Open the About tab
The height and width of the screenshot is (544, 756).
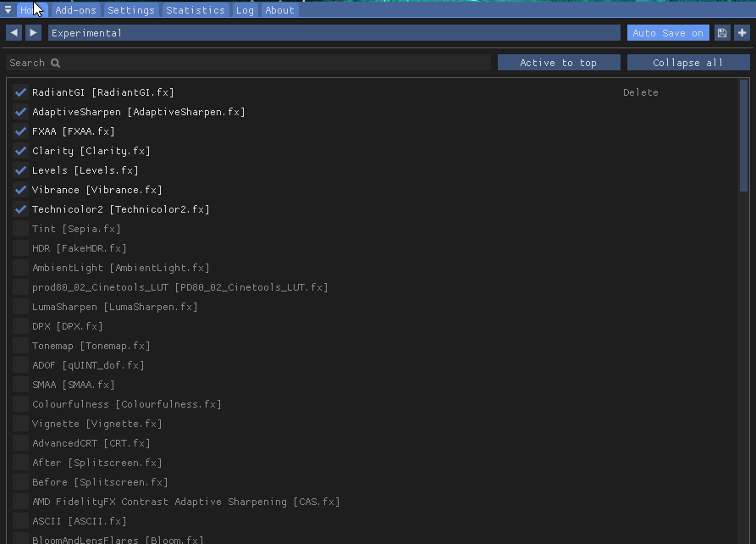[279, 9]
